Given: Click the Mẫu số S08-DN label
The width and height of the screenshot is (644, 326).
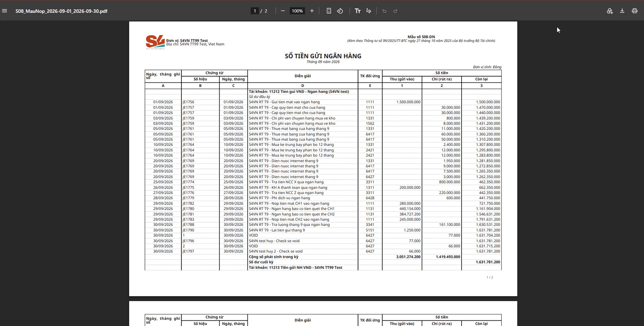Looking at the screenshot, I should pos(421,37).
